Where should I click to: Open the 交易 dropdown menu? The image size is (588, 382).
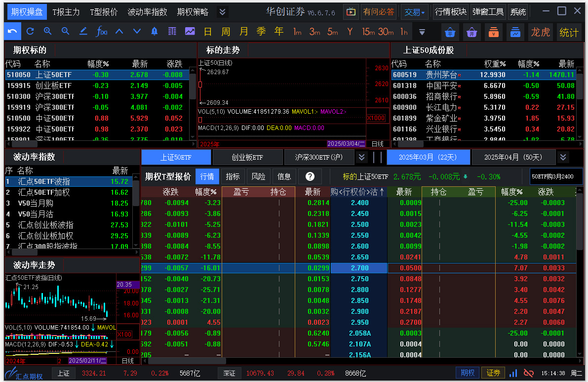coord(414,12)
